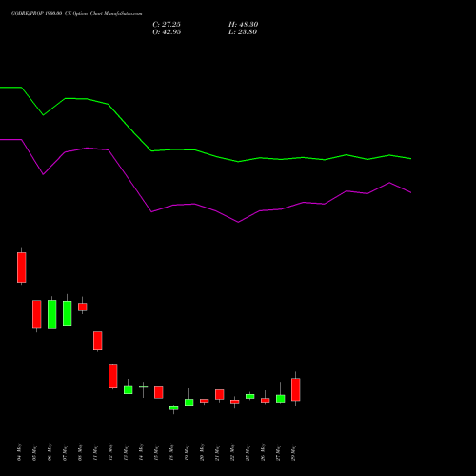Click the '20 May' date axis label
476x476 pixels.
[202, 452]
